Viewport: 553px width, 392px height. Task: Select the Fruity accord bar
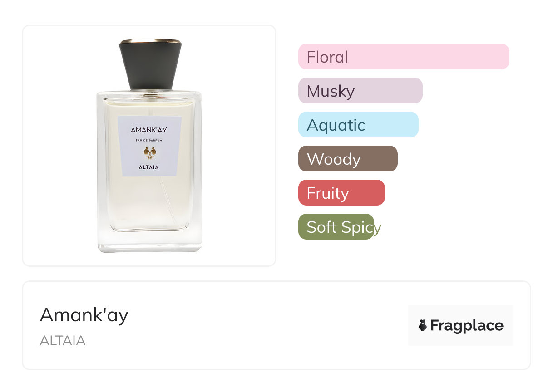(341, 193)
